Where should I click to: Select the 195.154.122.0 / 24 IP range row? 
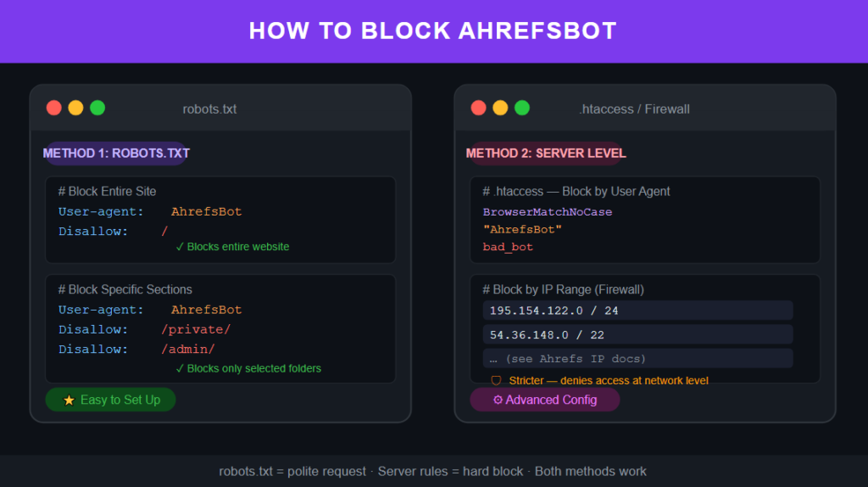pyautogui.click(x=637, y=311)
